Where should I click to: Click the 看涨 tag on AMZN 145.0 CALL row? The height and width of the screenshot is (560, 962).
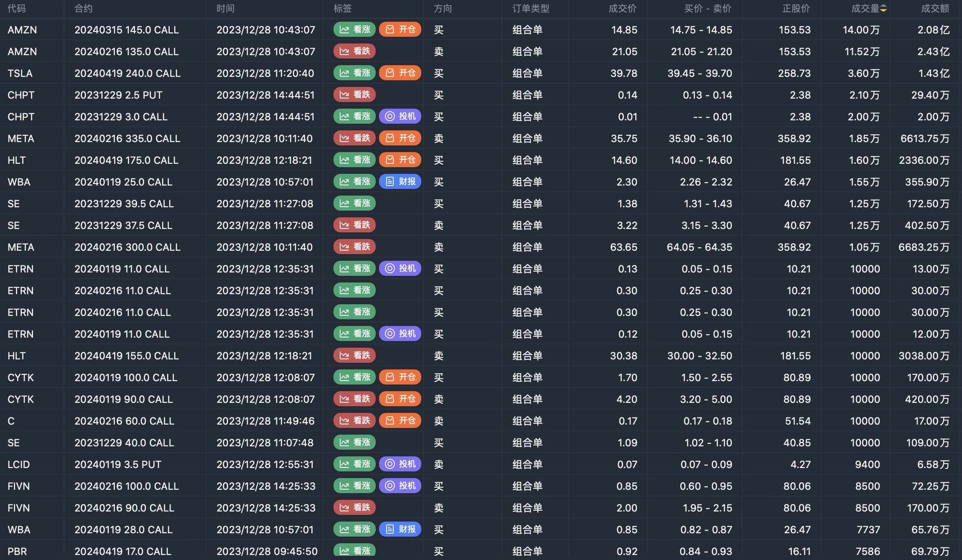354,29
